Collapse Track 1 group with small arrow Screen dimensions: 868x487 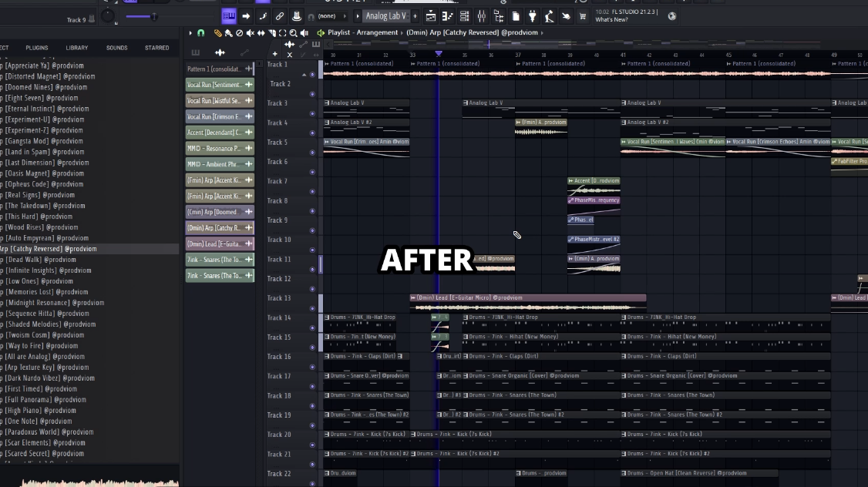point(303,75)
